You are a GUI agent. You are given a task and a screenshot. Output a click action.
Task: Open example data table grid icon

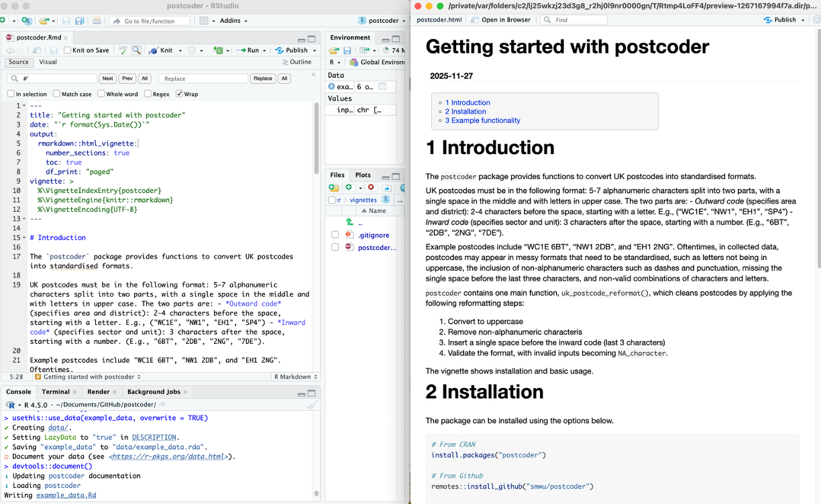pyautogui.click(x=382, y=86)
